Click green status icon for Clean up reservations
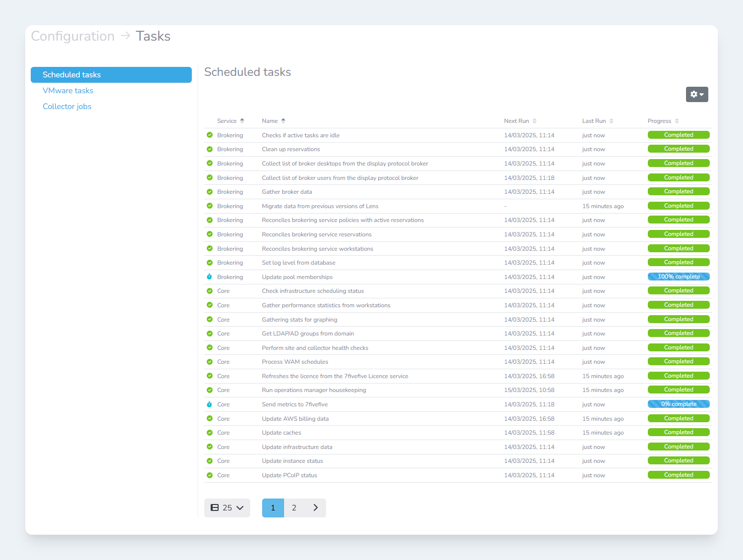 pos(210,149)
